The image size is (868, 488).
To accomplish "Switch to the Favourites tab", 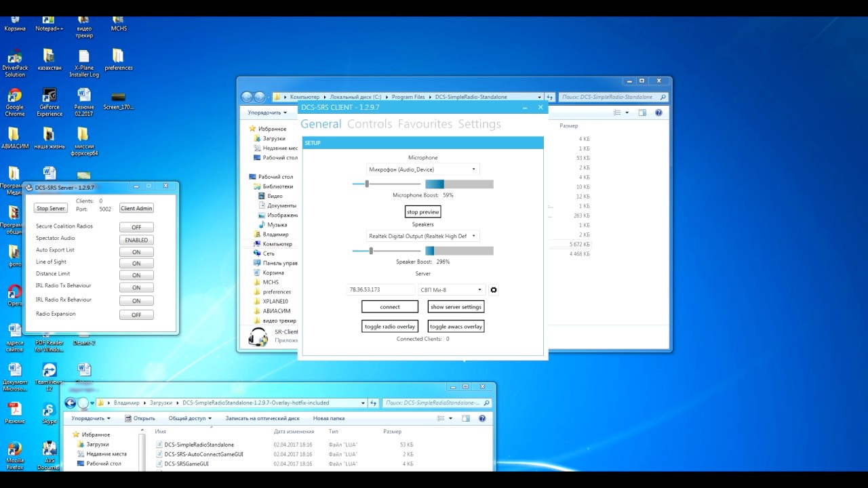I will (x=425, y=124).
